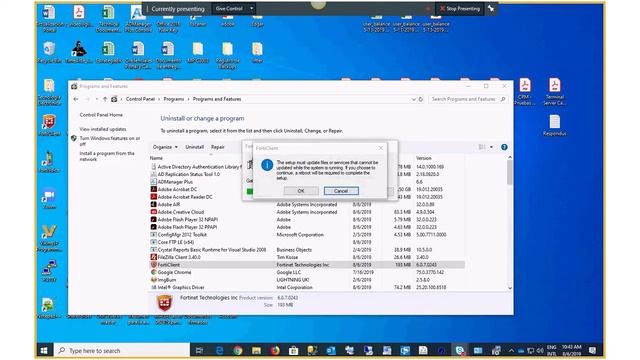This screenshot has width=640, height=360.
Task: Sort the list by the Name column
Action: [156, 158]
